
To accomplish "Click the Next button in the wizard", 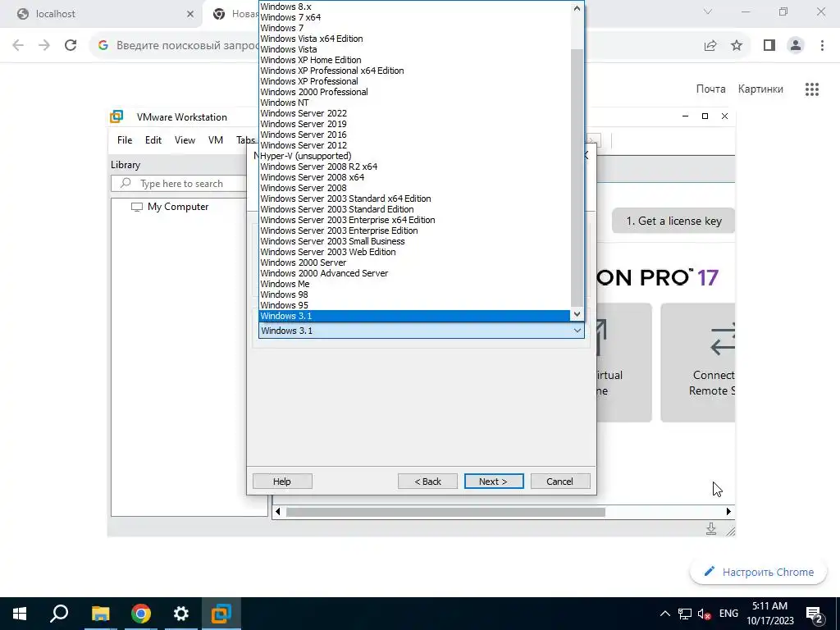I will 493,481.
